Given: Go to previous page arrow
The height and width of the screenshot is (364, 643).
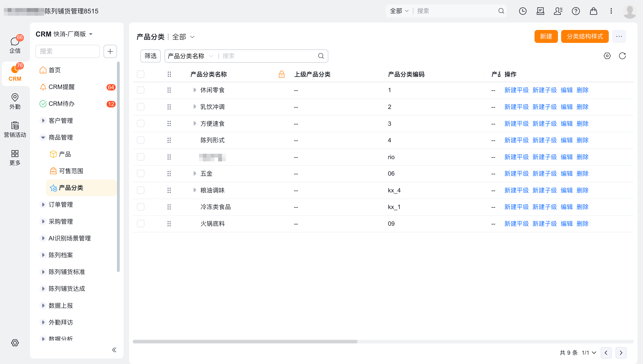Looking at the screenshot, I should (x=606, y=353).
